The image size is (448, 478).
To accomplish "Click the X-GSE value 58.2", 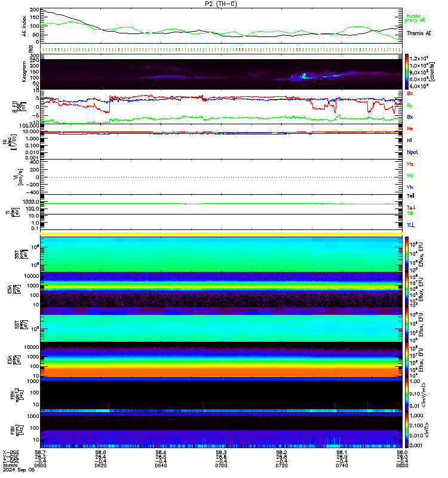I will 281,453.
